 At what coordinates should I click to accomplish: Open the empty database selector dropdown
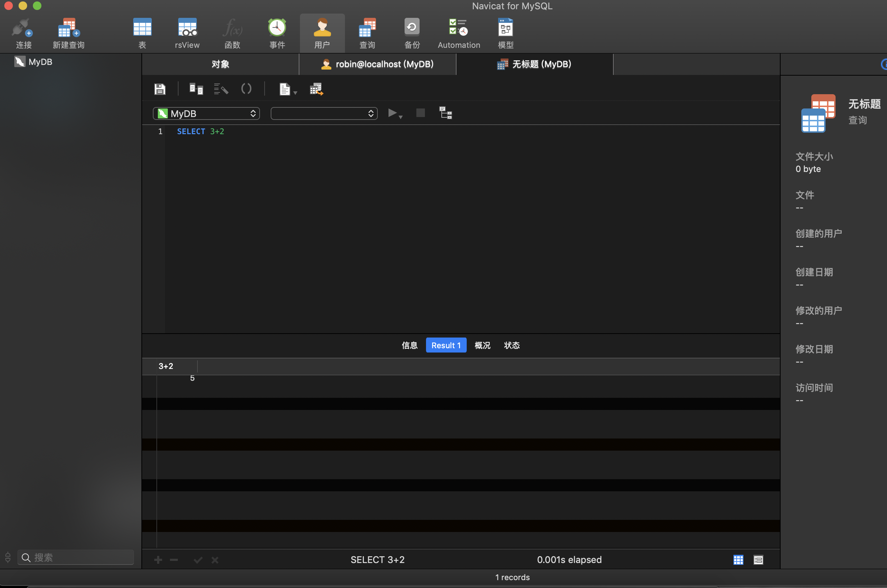(x=324, y=113)
